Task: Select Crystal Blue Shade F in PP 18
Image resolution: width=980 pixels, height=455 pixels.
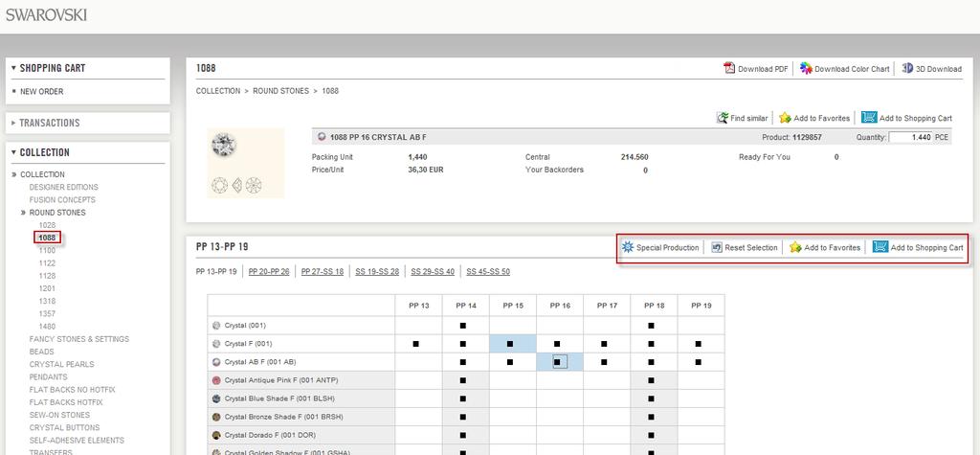Action: pos(651,398)
